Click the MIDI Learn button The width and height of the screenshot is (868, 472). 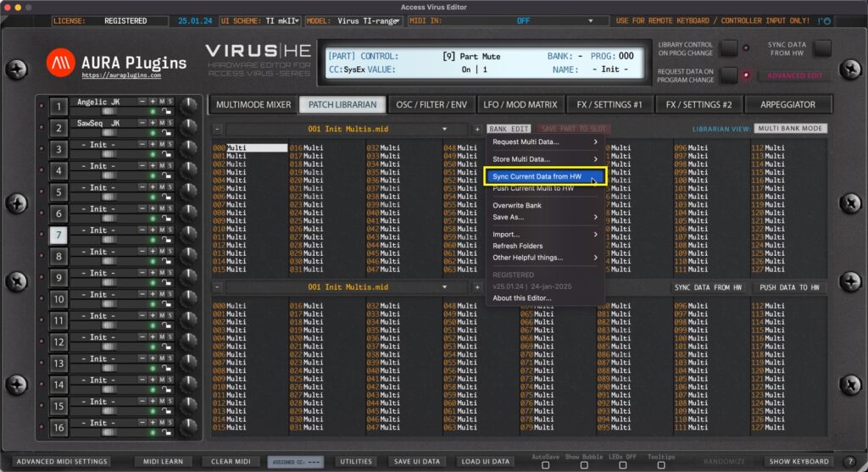pyautogui.click(x=164, y=462)
